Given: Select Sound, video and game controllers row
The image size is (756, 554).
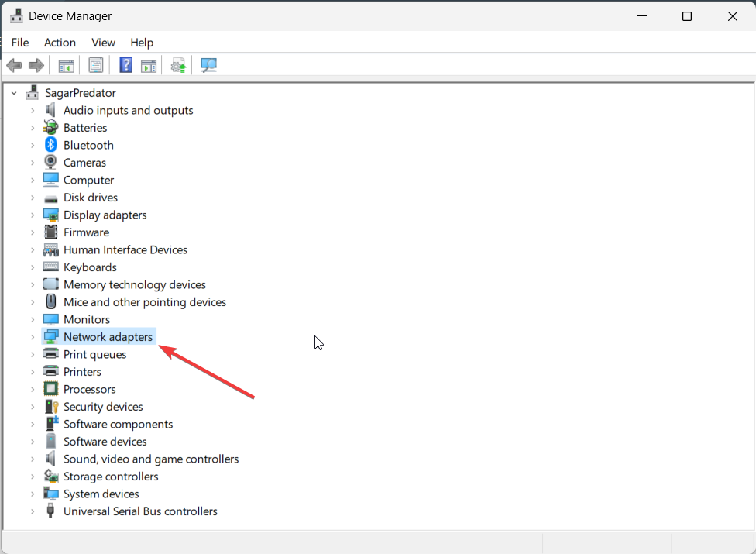Looking at the screenshot, I should point(151,459).
